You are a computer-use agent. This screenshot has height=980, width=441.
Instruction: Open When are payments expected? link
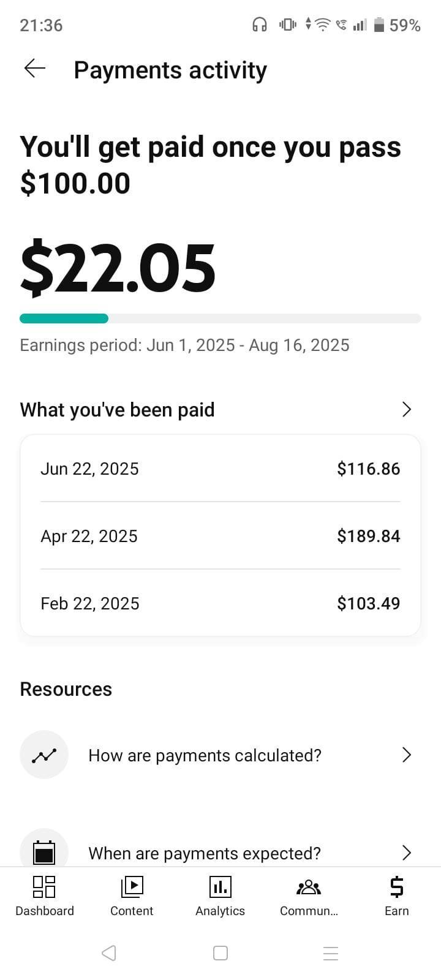tap(205, 853)
